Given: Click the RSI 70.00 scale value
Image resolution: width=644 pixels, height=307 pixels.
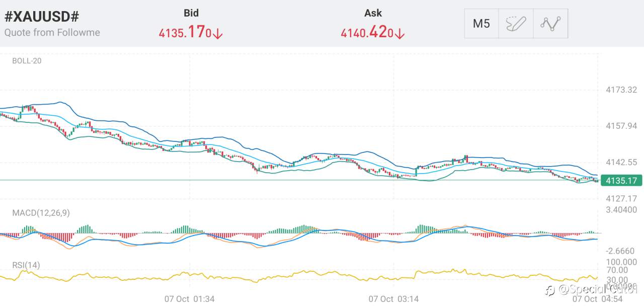Looking at the screenshot, I should coord(618,271).
